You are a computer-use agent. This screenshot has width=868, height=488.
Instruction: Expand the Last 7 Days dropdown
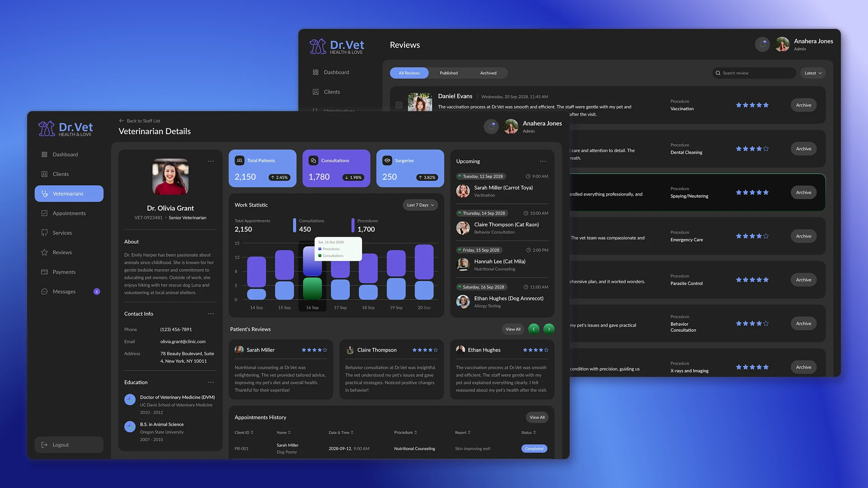[420, 205]
